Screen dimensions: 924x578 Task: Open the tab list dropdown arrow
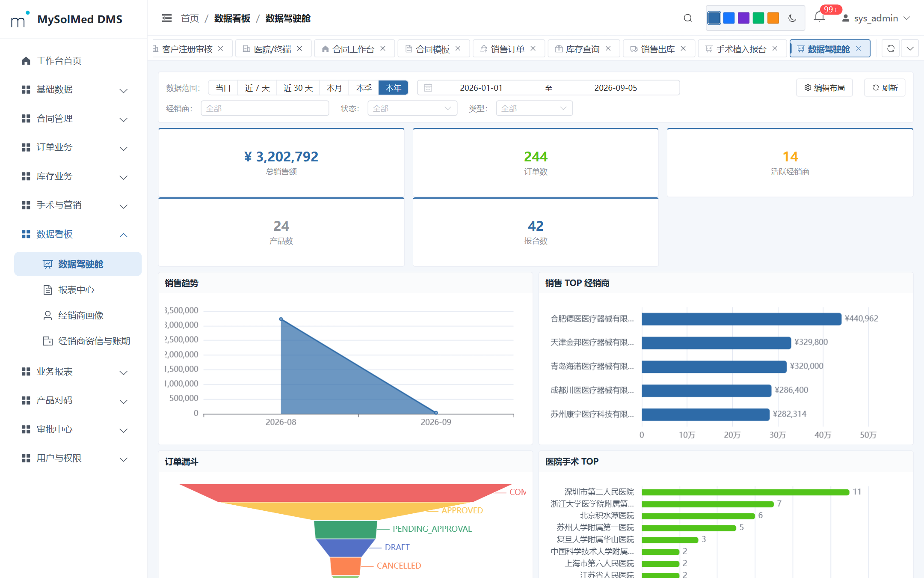click(910, 48)
